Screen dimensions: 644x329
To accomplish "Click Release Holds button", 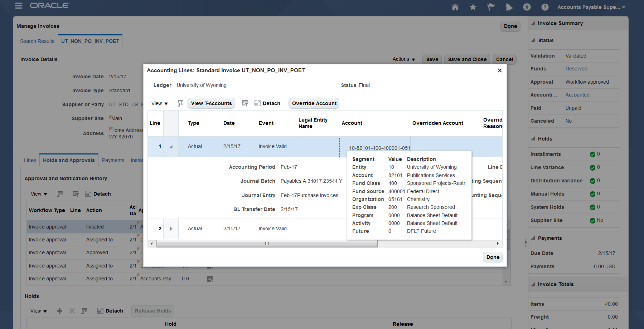I will [153, 311].
